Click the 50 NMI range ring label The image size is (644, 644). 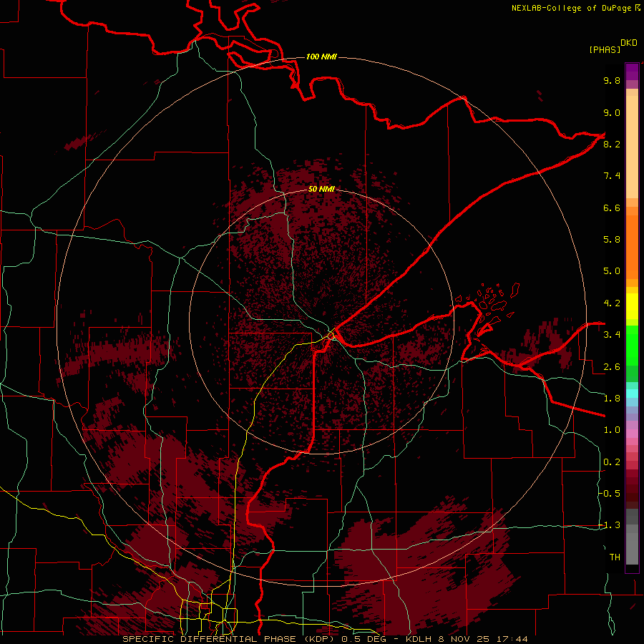[321, 189]
